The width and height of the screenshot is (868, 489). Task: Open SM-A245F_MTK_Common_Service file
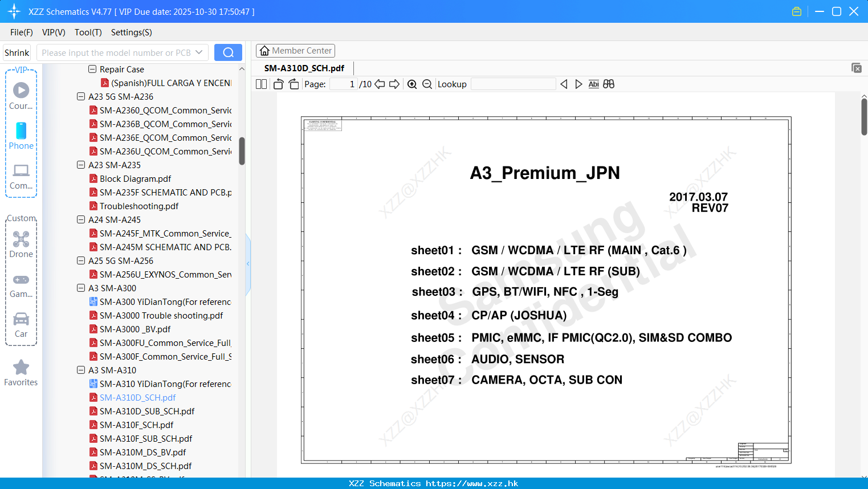click(x=161, y=233)
